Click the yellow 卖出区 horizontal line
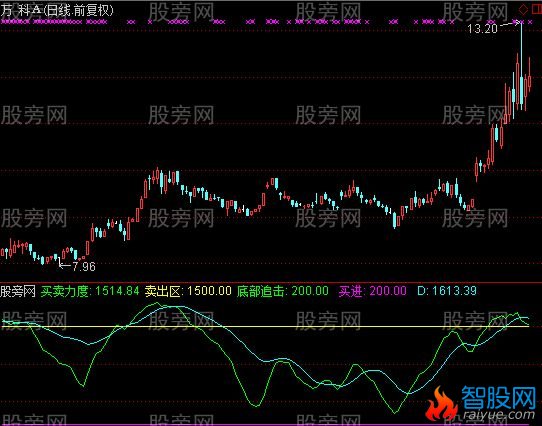Screen dimensions: 542x426 click(x=265, y=326)
